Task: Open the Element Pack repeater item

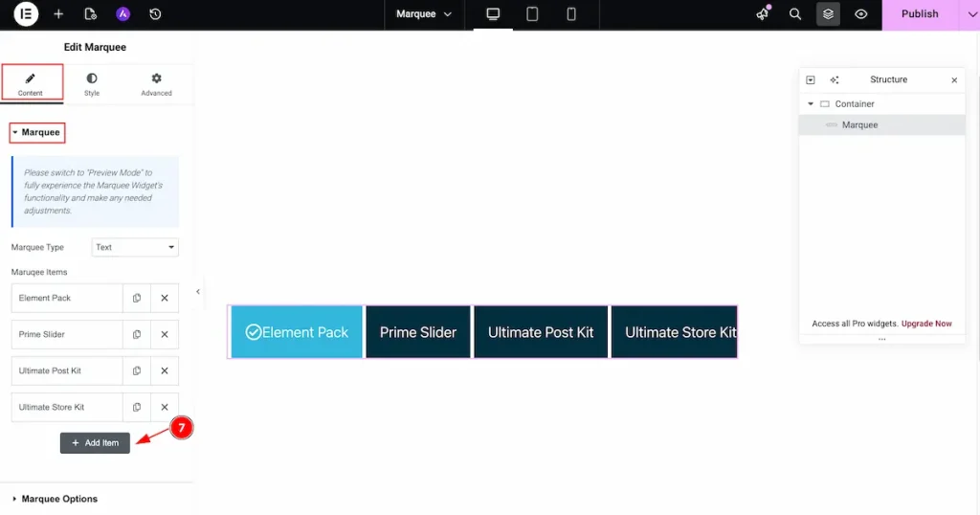Action: (x=67, y=298)
